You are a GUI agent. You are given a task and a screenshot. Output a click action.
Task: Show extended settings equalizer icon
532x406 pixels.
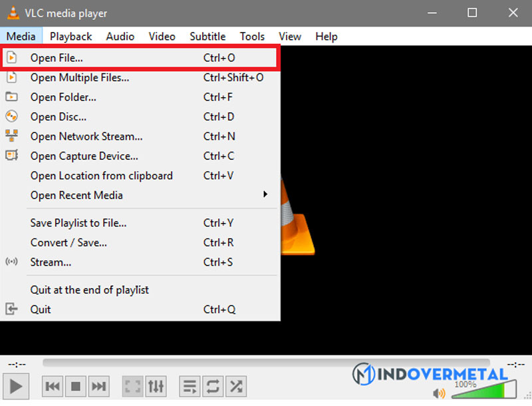[x=155, y=386]
